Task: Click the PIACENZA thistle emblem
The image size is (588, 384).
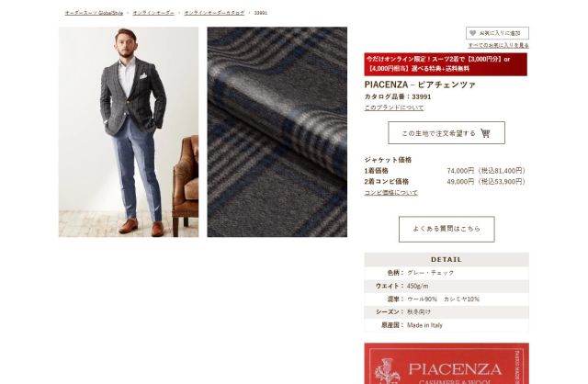Action: point(388,371)
